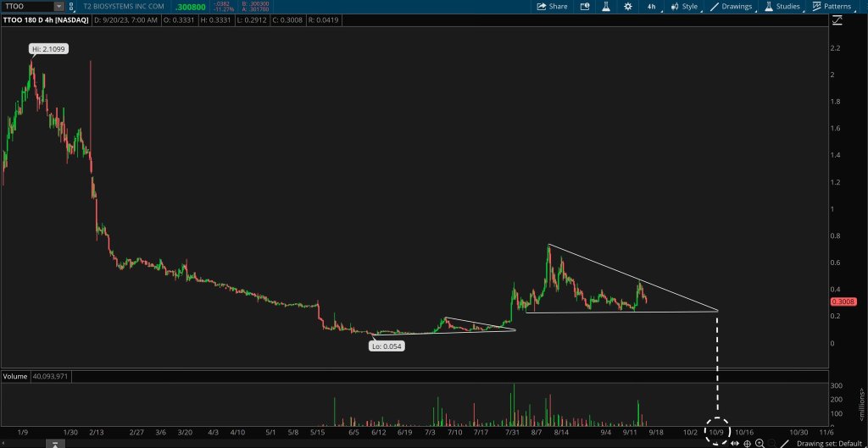868x448 pixels.
Task: Click the net change -.0382 -11.27% display
Action: (x=225, y=7)
